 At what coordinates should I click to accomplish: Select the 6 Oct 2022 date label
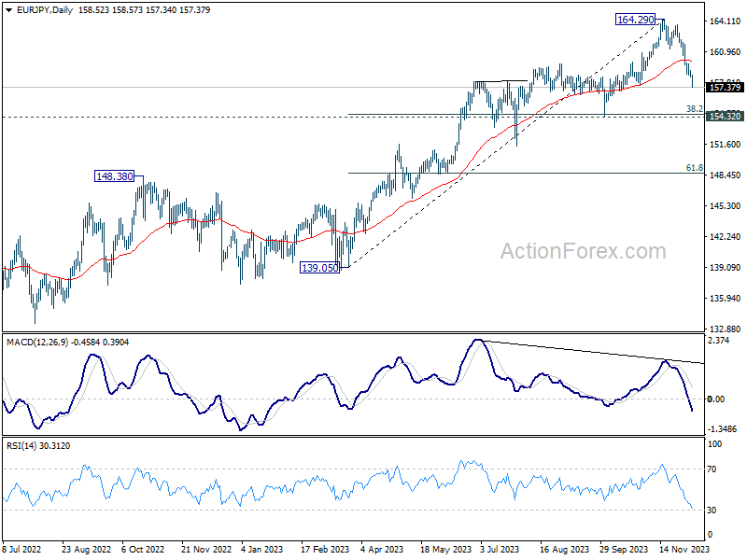point(143,549)
